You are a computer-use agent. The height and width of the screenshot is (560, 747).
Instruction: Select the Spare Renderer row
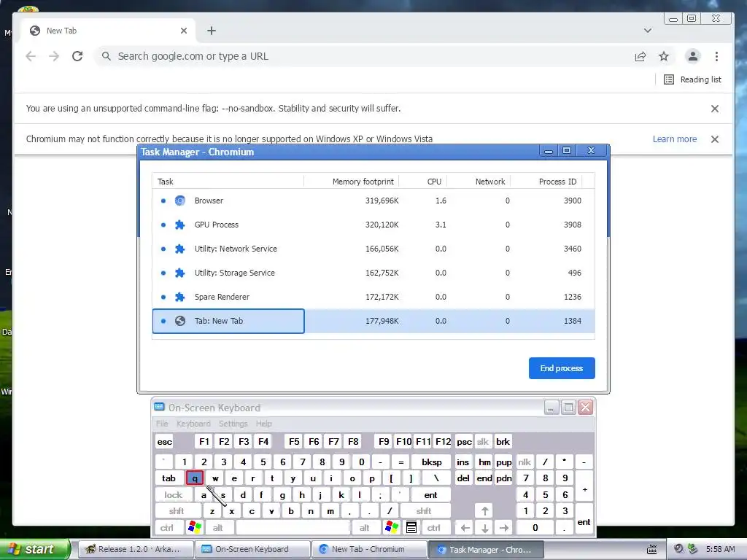373,297
